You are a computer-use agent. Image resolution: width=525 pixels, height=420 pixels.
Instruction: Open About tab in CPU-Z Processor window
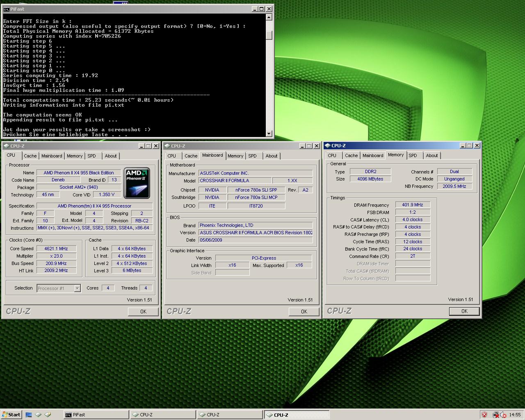tap(111, 156)
